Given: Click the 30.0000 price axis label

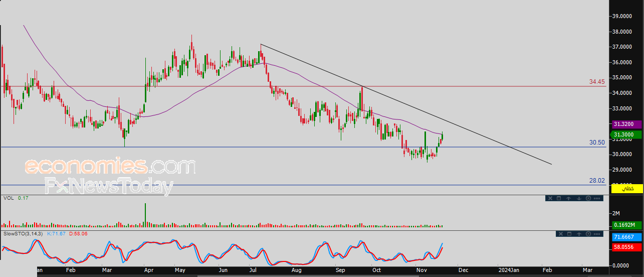Looking at the screenshot, I should click(622, 155).
